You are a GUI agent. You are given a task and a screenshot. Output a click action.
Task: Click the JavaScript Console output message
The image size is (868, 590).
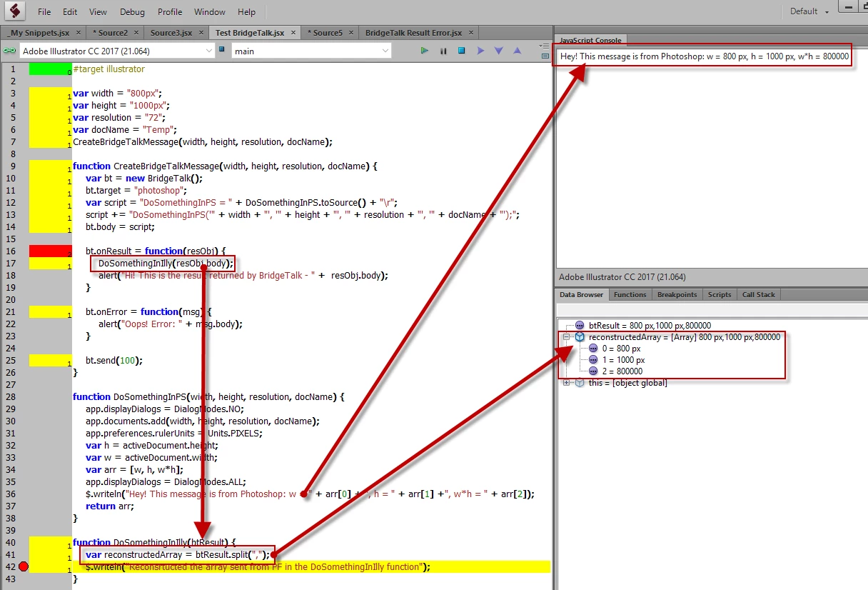pos(705,56)
